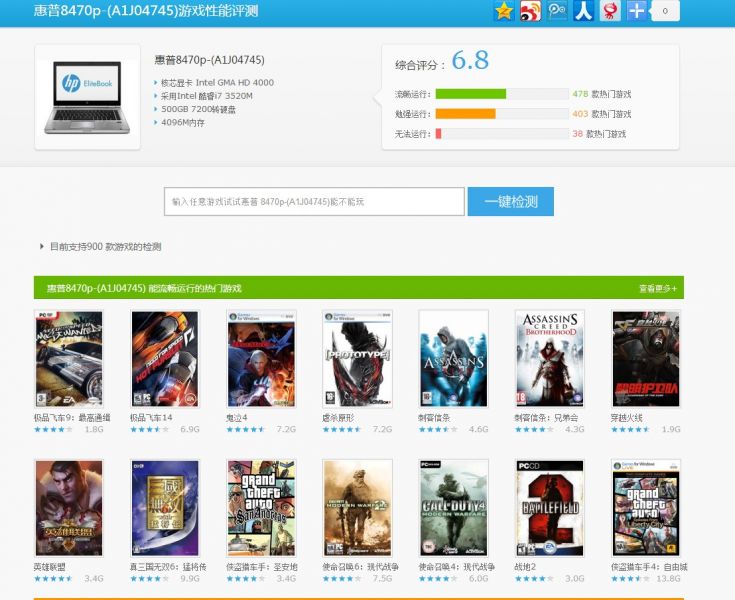Viewport: 735px width, 600px height.
Task: Open 查看更多+ link in green bar
Action: click(658, 288)
